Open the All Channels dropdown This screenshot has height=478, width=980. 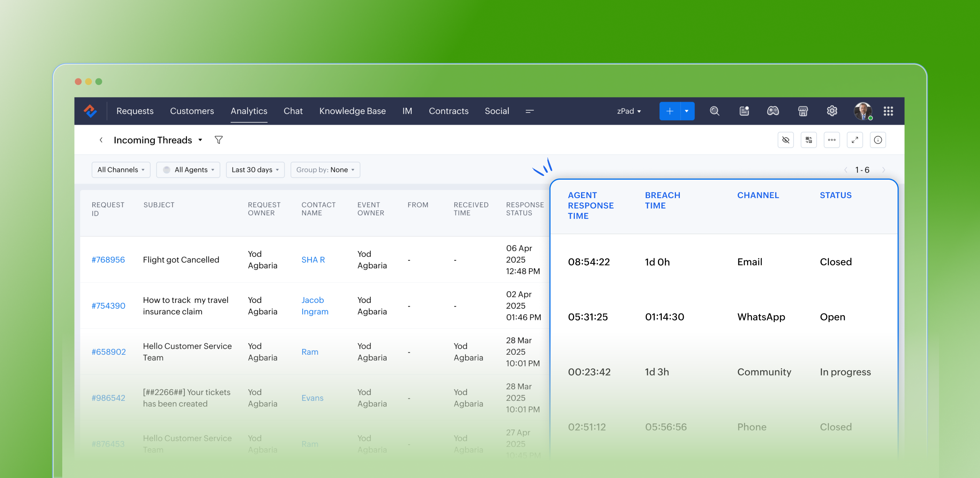click(x=121, y=170)
